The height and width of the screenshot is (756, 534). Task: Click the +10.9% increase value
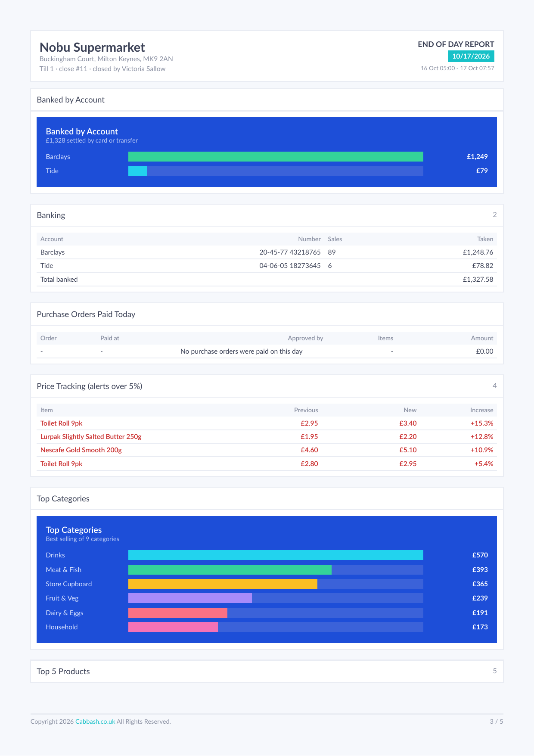tap(482, 450)
